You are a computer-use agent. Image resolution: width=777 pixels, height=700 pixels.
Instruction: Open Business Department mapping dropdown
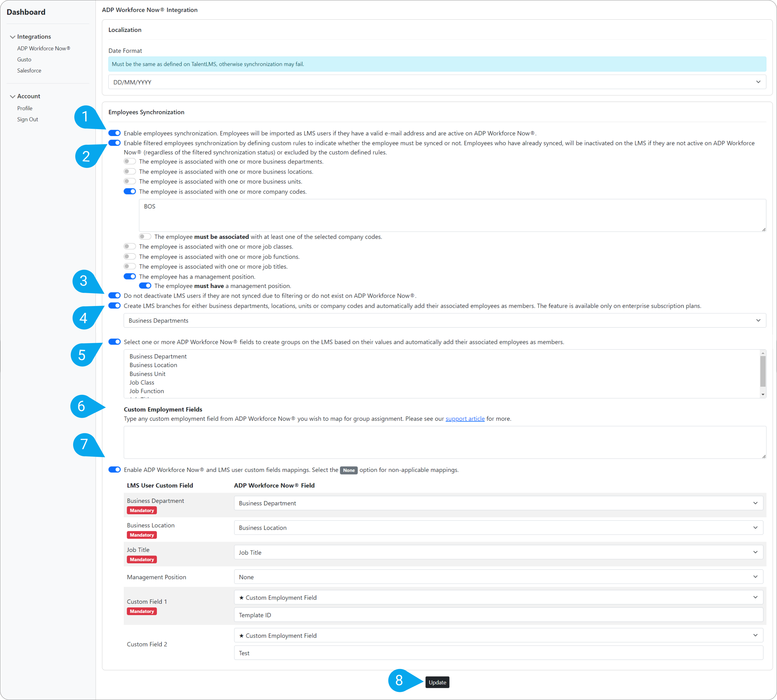pyautogui.click(x=499, y=503)
